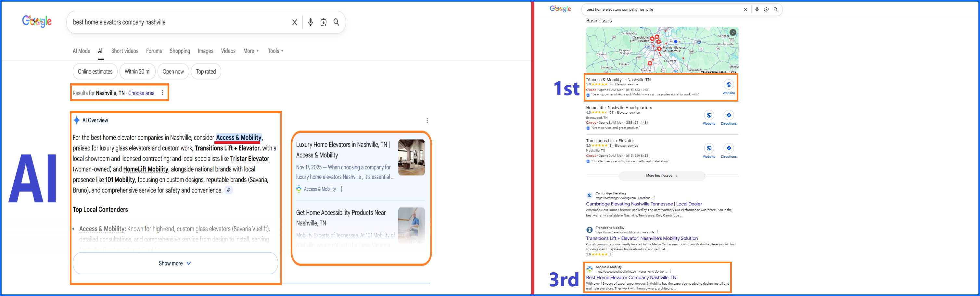Viewport: 980px width, 296px height.
Task: Open 101 Mobility link in AI summary
Action: [x=120, y=180]
